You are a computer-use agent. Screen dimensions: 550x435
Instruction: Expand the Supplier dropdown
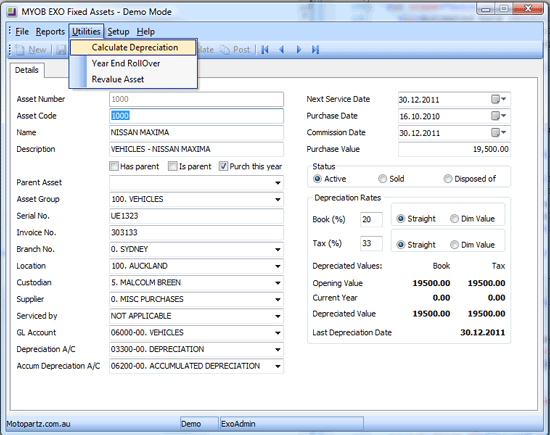click(278, 300)
